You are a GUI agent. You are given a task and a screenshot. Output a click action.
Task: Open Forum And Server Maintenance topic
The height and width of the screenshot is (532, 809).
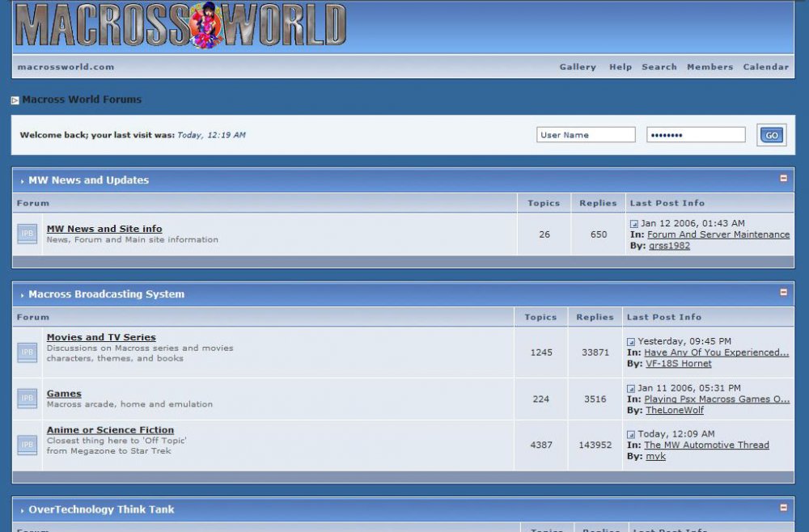pos(718,234)
